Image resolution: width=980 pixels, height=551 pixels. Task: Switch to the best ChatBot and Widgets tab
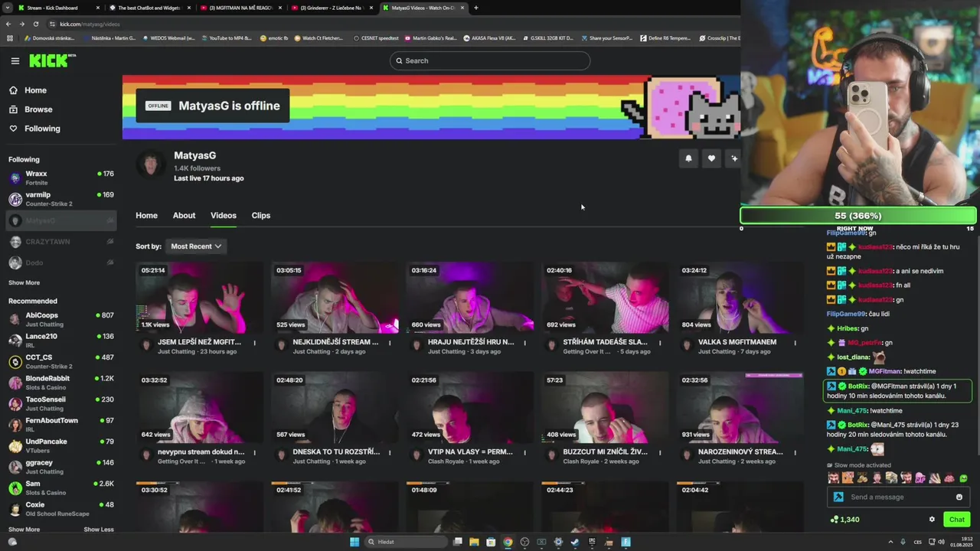[149, 8]
